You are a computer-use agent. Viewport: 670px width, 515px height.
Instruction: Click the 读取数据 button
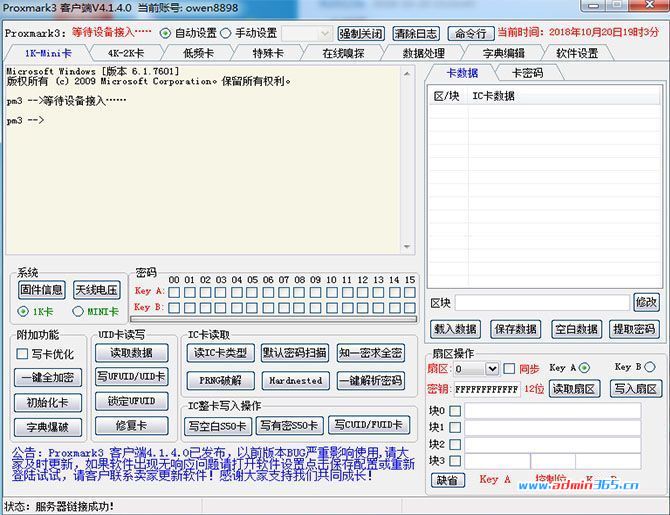pos(132,353)
